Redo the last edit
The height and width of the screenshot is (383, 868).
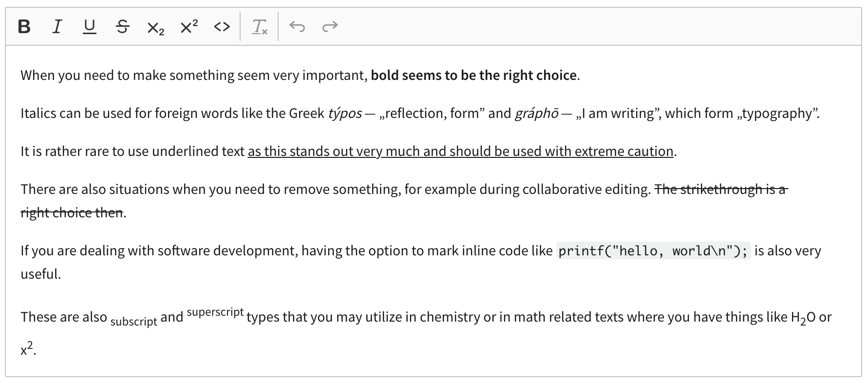click(x=330, y=27)
